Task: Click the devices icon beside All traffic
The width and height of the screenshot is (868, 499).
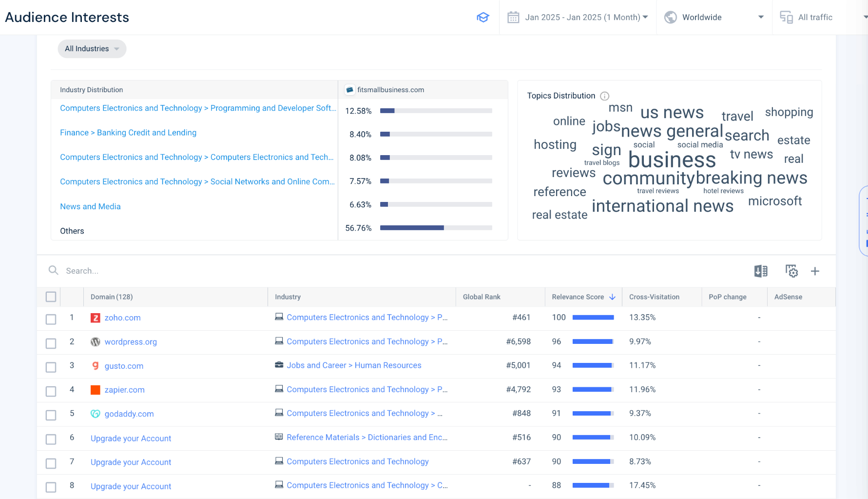Action: click(x=786, y=17)
